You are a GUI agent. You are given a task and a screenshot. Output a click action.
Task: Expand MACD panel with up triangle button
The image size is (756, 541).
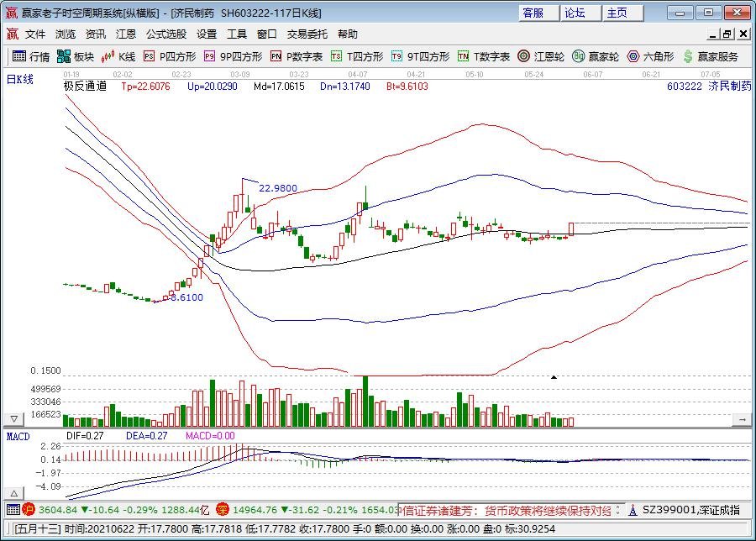click(14, 493)
